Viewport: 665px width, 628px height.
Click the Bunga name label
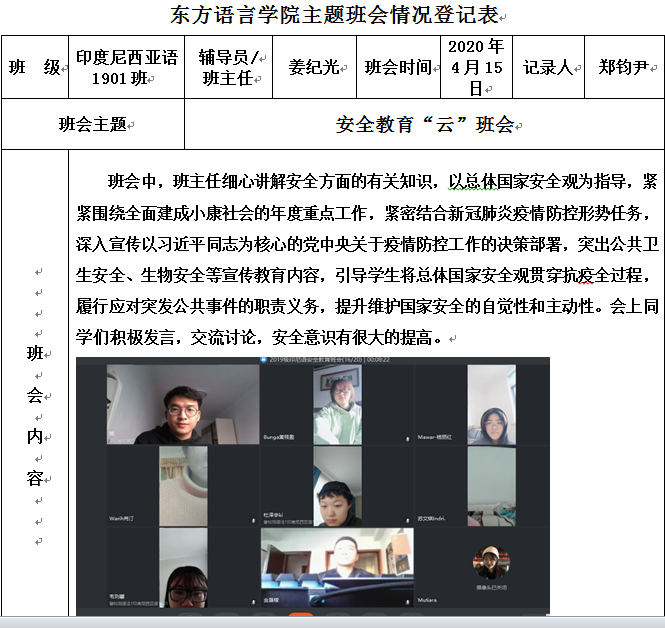coord(279,437)
